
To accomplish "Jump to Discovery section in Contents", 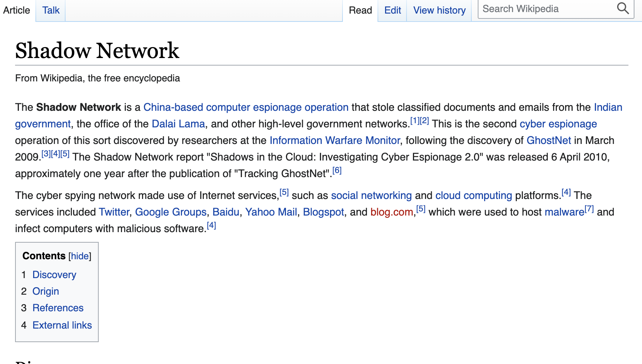I will tap(54, 275).
